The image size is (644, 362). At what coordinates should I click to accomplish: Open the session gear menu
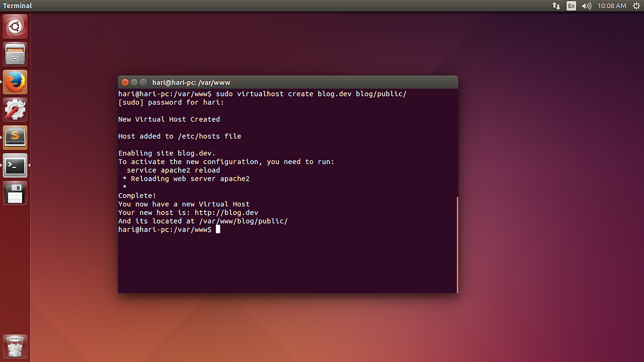[x=636, y=5]
